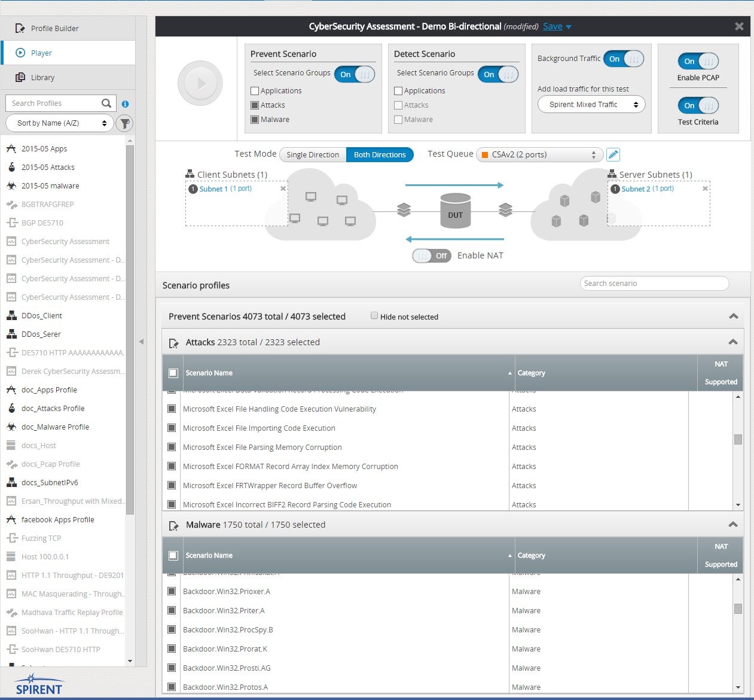
Task: Open Test Queue CSAv2 dropdown
Action: coord(539,154)
